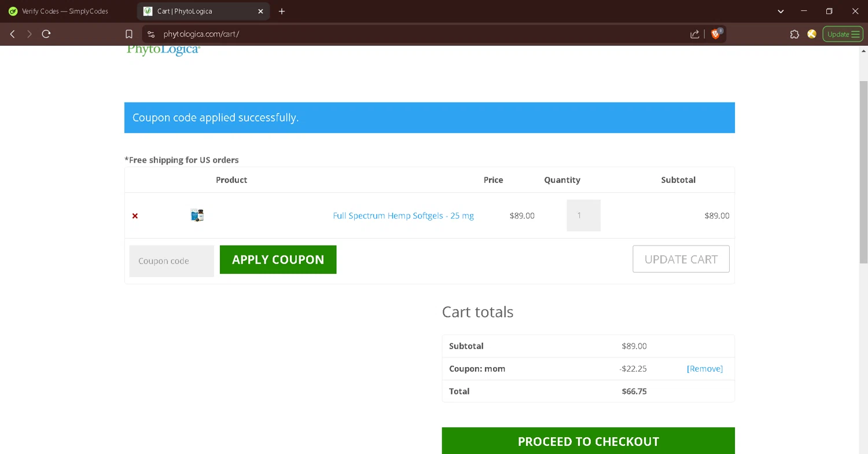Bookmark this page with bookmark icon
The image size is (868, 454).
[x=129, y=34]
